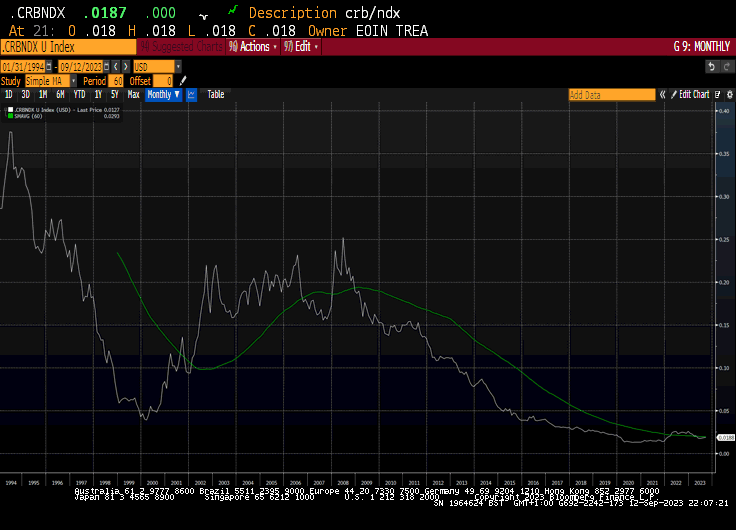
Task: Click the redo arrow icon
Action: pos(726,66)
